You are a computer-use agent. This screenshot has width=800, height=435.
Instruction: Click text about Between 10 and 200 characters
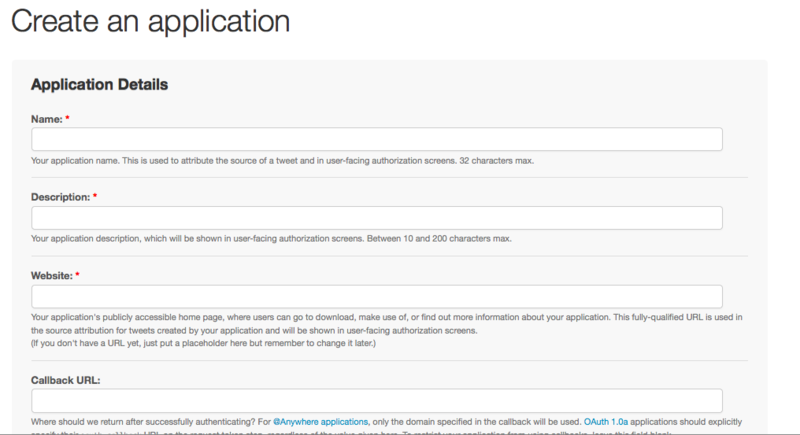(271, 239)
